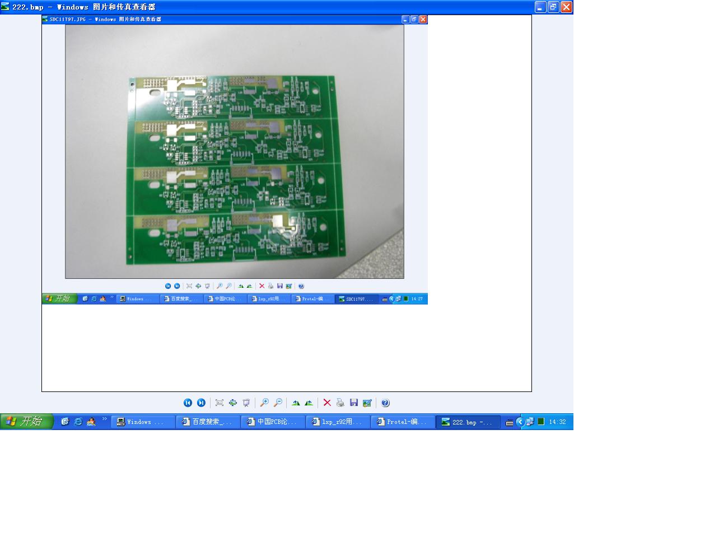This screenshot has width=728, height=560.
Task: Go to the next image
Action: [x=201, y=403]
